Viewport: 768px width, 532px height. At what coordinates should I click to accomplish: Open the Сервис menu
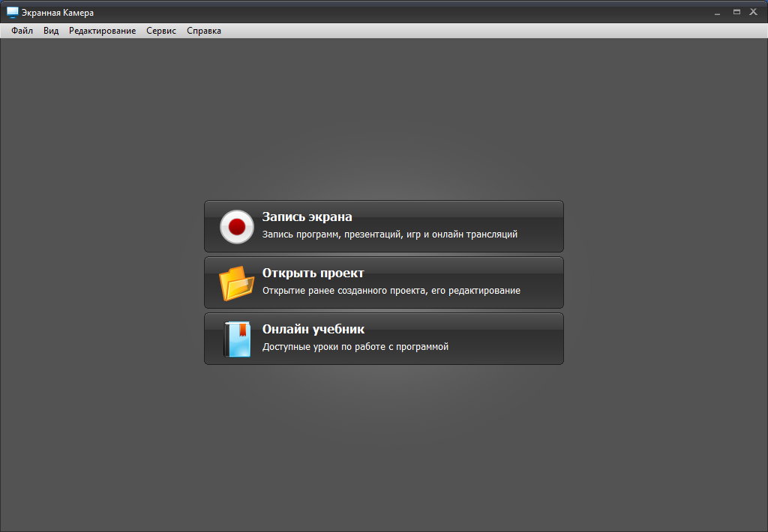[161, 31]
